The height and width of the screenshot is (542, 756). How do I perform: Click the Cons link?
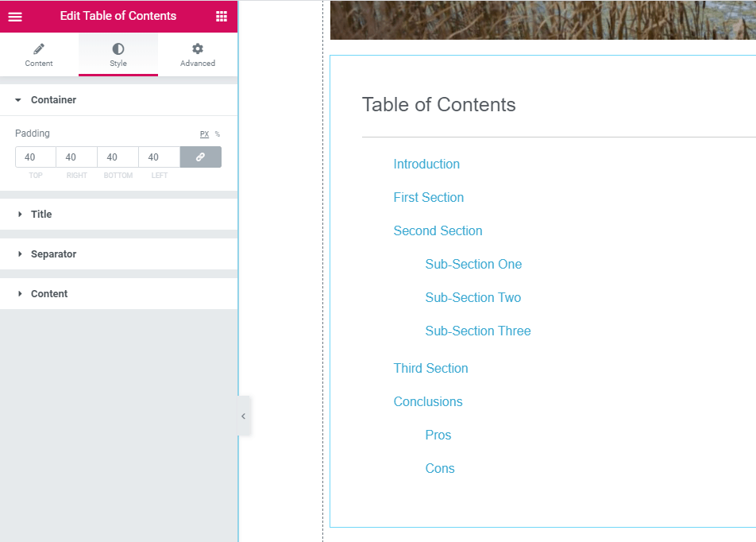(440, 469)
